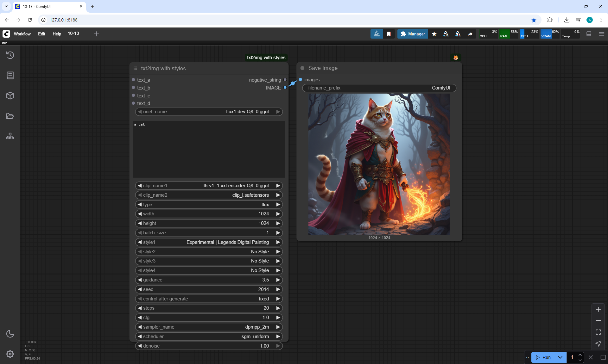Click the 'a cat' prompt text area
The height and width of the screenshot is (364, 608).
209,149
